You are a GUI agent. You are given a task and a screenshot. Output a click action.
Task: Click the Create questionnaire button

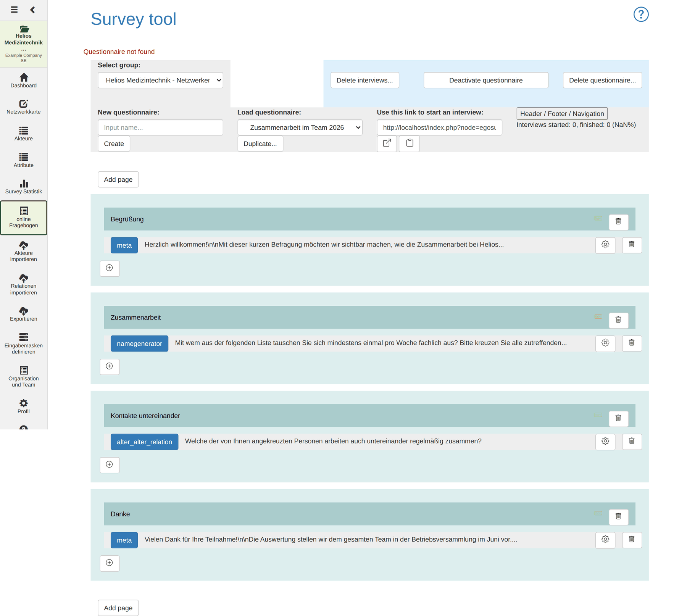click(x=114, y=144)
